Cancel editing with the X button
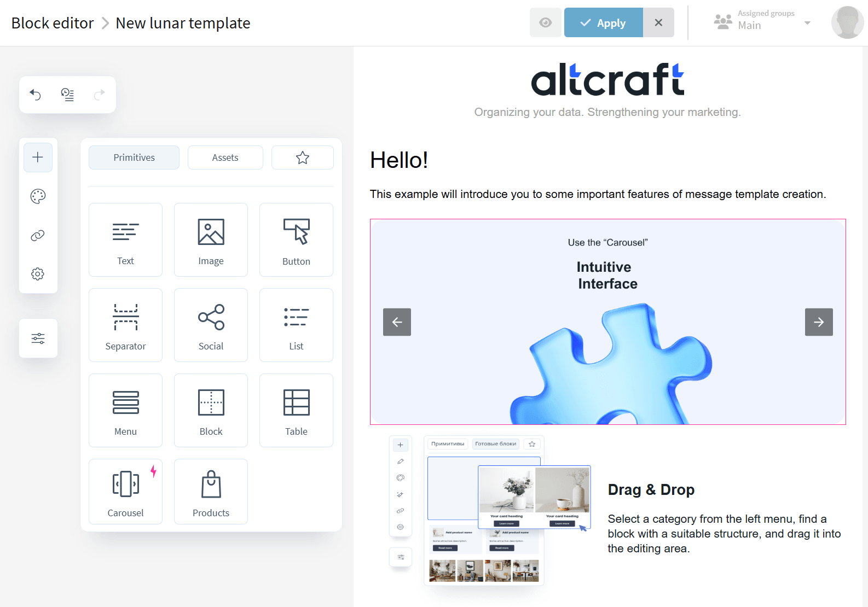 (658, 22)
